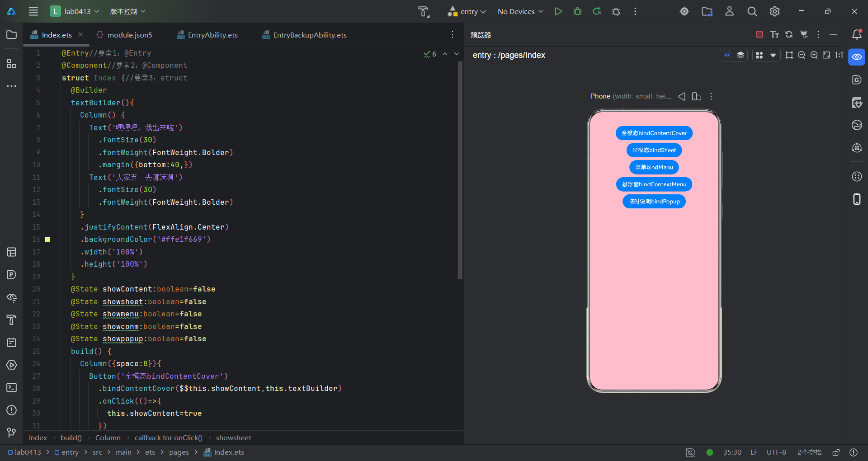Screen dimensions: 868x461
Task: Open the search everywhere magnifier
Action: (x=752, y=11)
